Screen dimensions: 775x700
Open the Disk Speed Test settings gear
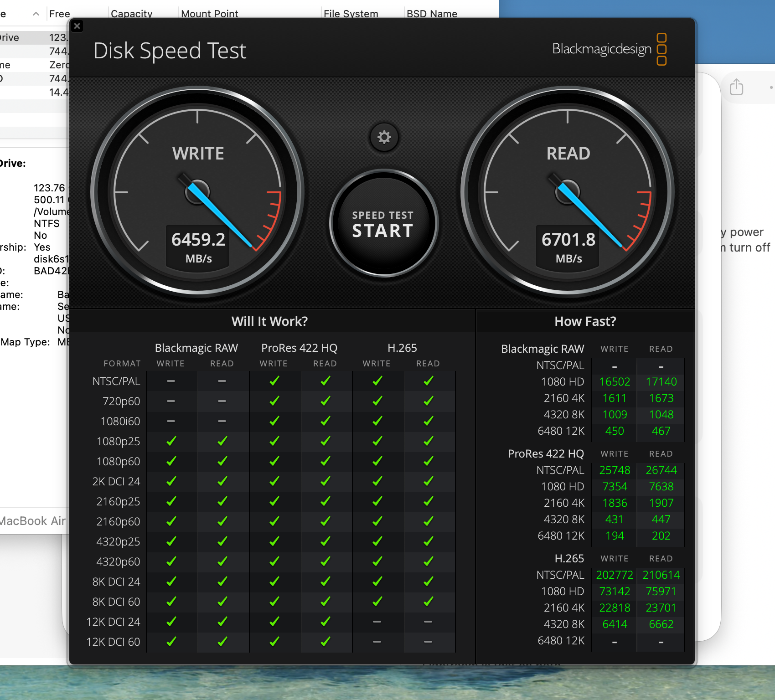click(384, 137)
